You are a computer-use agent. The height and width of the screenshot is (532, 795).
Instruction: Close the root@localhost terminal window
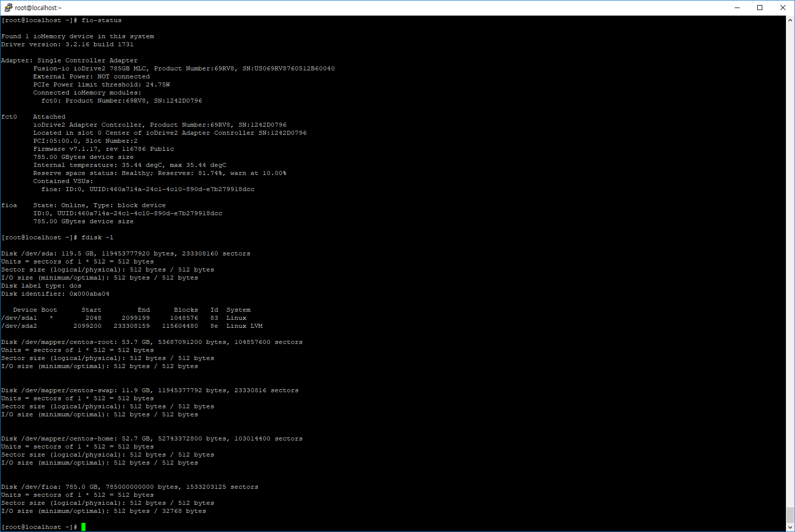[x=783, y=8]
